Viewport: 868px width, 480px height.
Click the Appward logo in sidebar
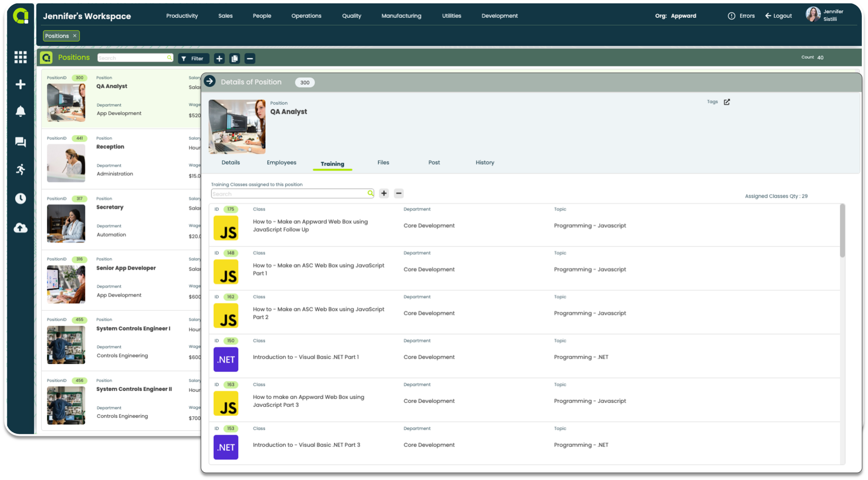pyautogui.click(x=21, y=16)
